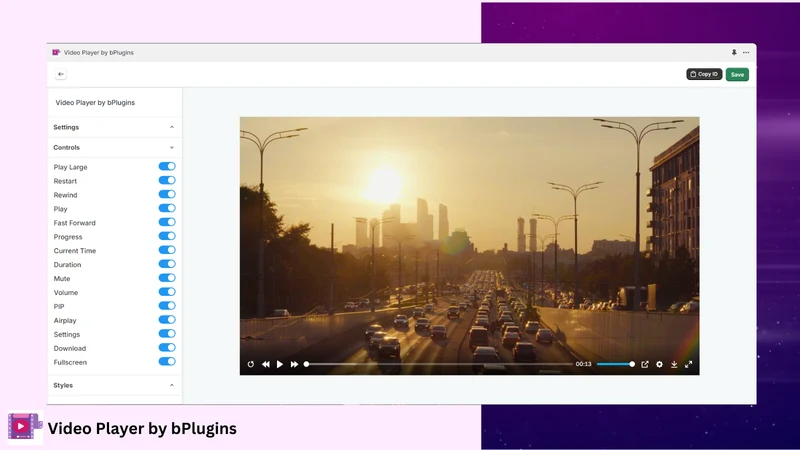Screen dimensions: 800x450
Task: Expand the Styles section chevron
Action: [x=172, y=385]
